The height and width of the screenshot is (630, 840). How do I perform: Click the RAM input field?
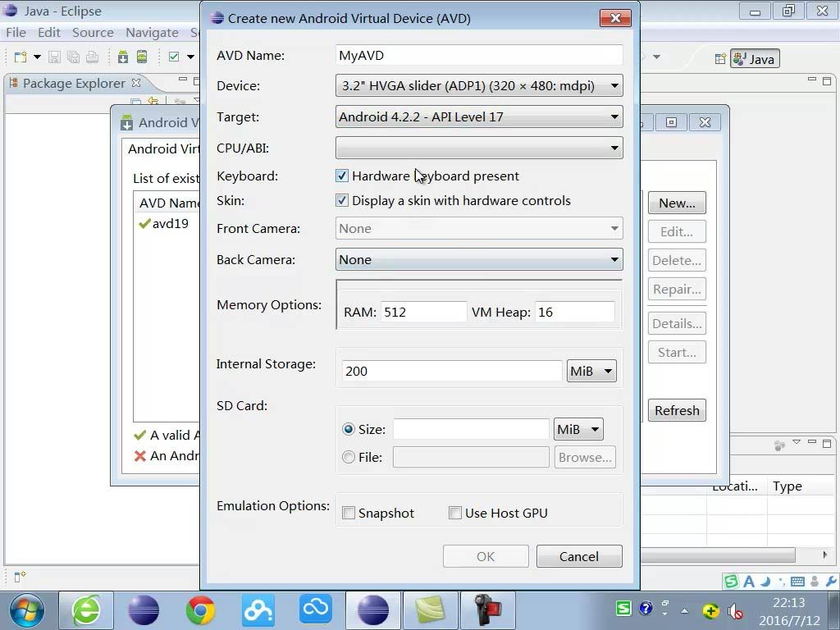[424, 312]
